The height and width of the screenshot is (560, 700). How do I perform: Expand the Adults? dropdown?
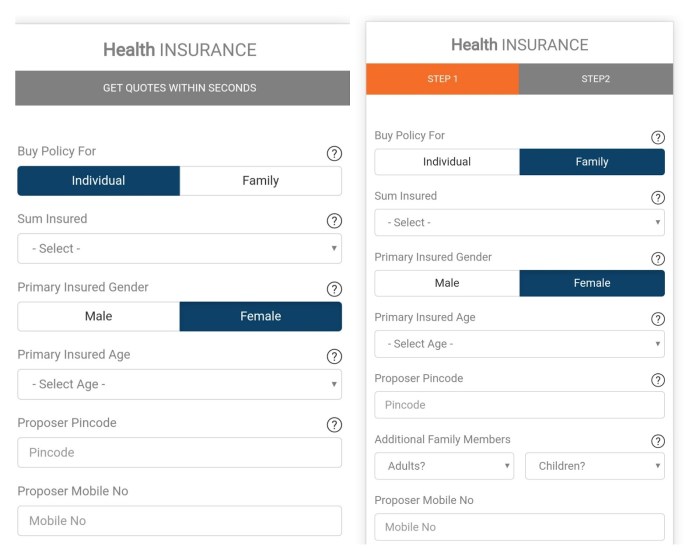[x=444, y=466]
